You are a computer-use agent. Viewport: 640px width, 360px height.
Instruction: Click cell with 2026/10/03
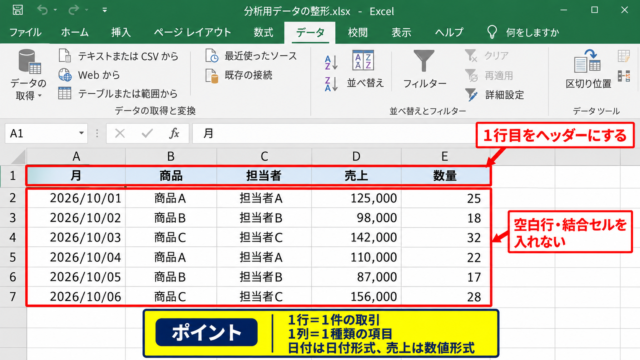76,237
